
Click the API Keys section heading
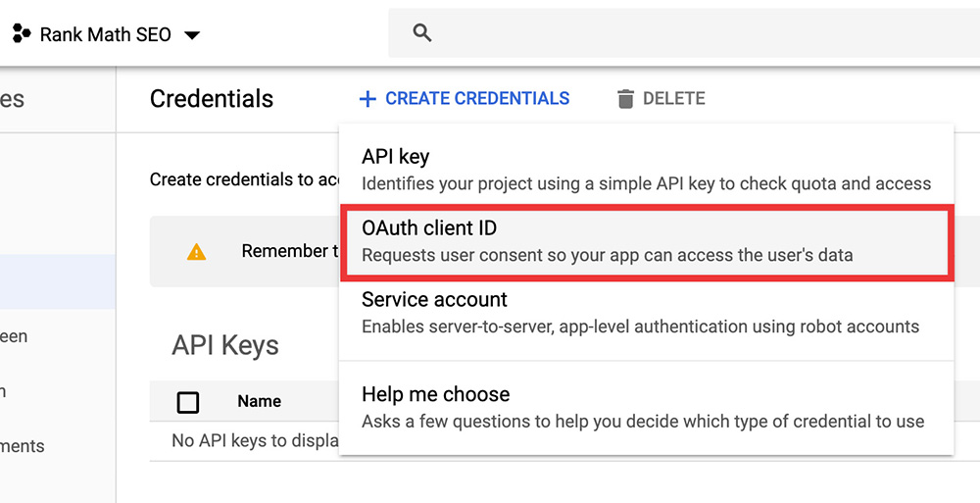coord(225,345)
